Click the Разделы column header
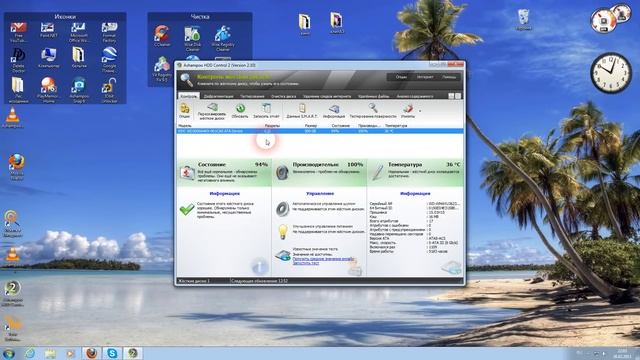Viewport: 640px width, 360px height. click(272, 126)
